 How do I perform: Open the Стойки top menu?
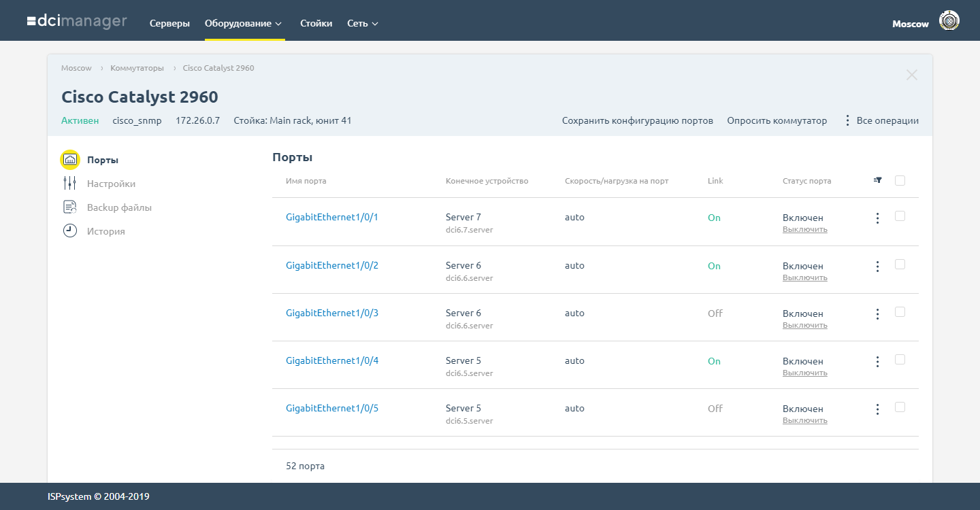point(316,23)
